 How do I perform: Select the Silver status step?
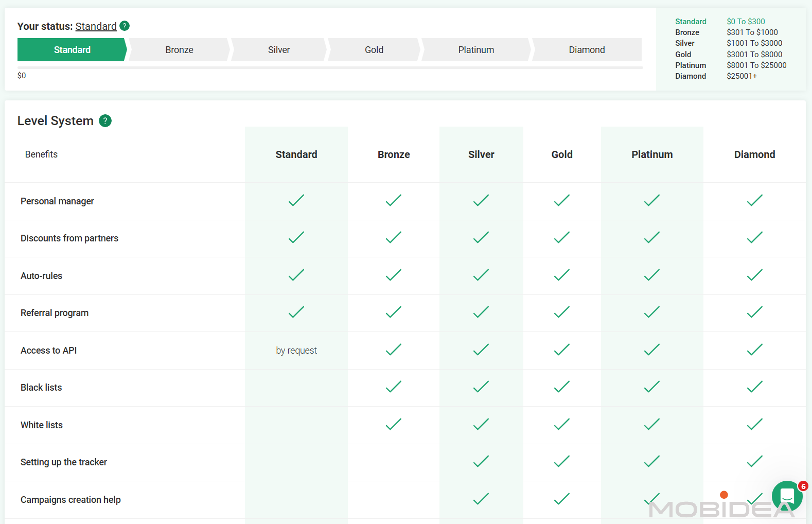[x=279, y=50]
